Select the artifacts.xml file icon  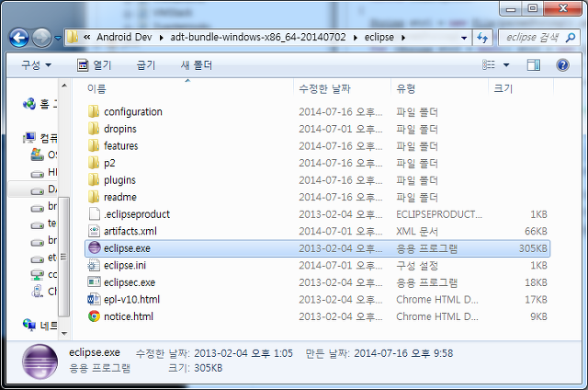pos(94,231)
